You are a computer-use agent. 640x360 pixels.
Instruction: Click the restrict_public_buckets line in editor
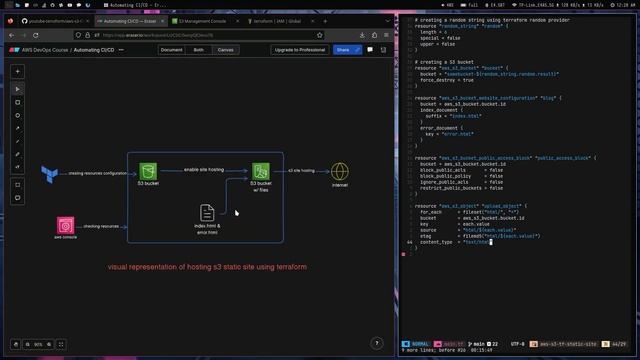(461, 188)
